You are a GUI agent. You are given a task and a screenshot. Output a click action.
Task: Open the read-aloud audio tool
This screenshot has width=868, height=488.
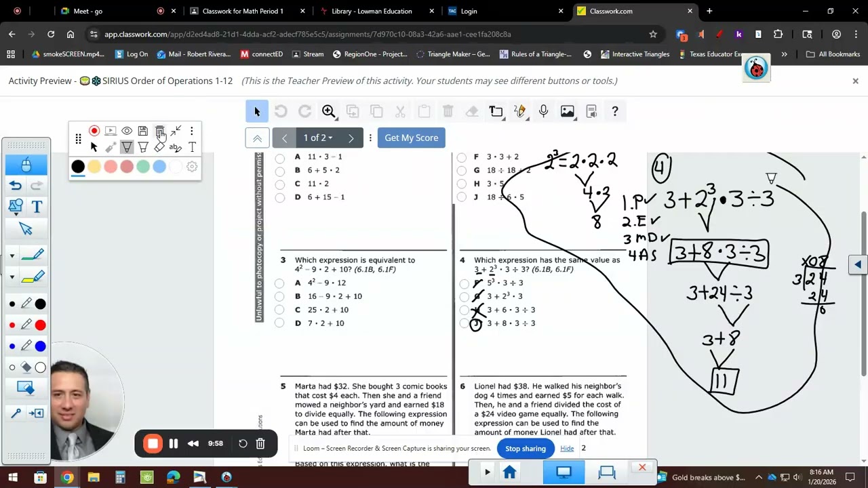(x=591, y=111)
